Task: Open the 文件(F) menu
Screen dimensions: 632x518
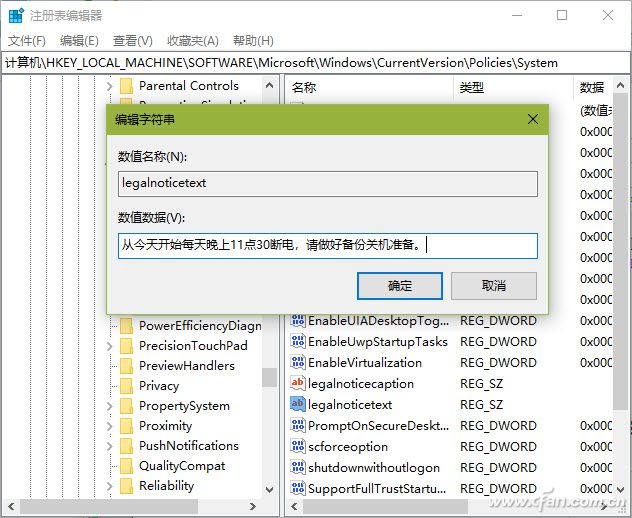Action: pyautogui.click(x=27, y=41)
